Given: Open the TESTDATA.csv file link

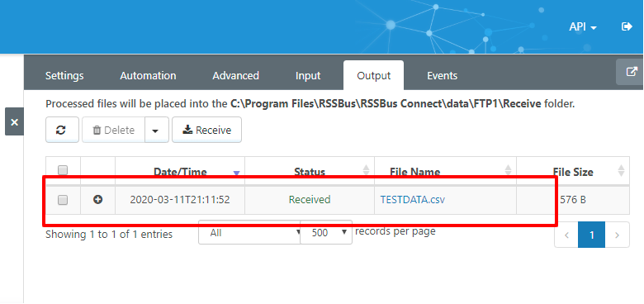Looking at the screenshot, I should 412,200.
